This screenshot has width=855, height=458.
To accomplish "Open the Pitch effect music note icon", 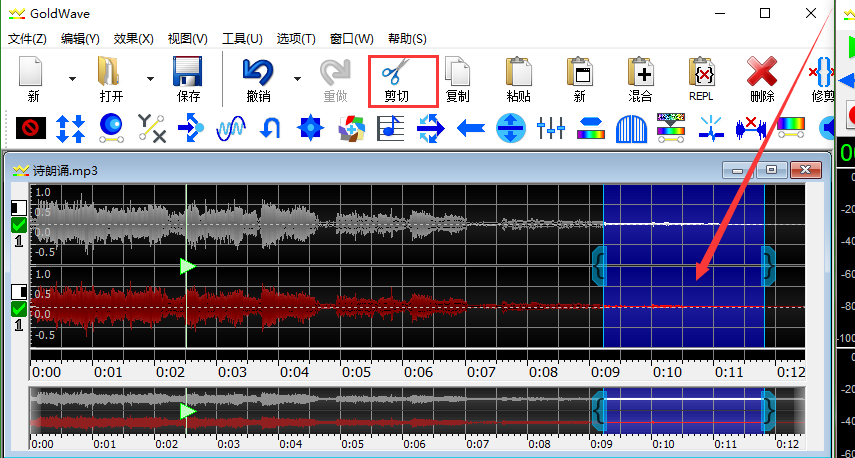I will (x=390, y=128).
